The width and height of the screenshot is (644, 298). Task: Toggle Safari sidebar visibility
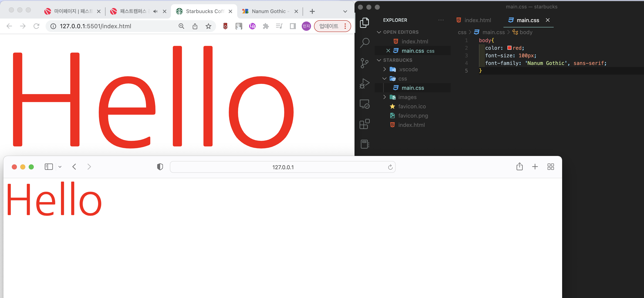(49, 167)
